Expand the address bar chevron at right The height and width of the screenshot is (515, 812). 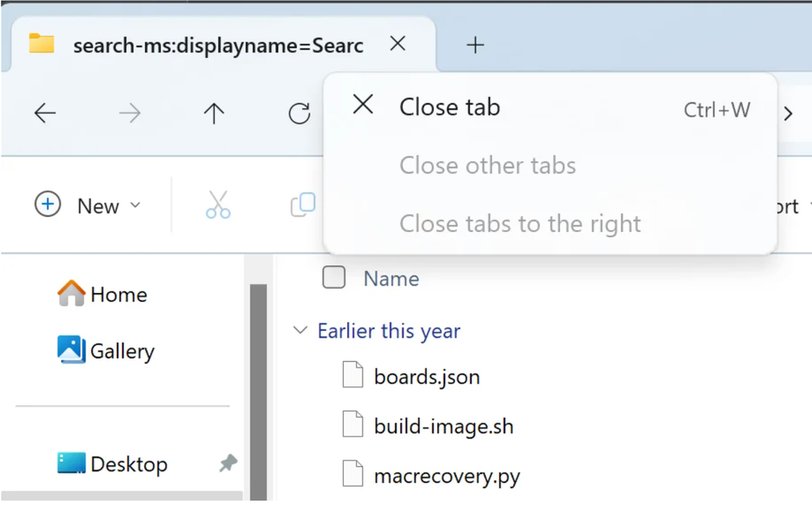click(x=788, y=114)
